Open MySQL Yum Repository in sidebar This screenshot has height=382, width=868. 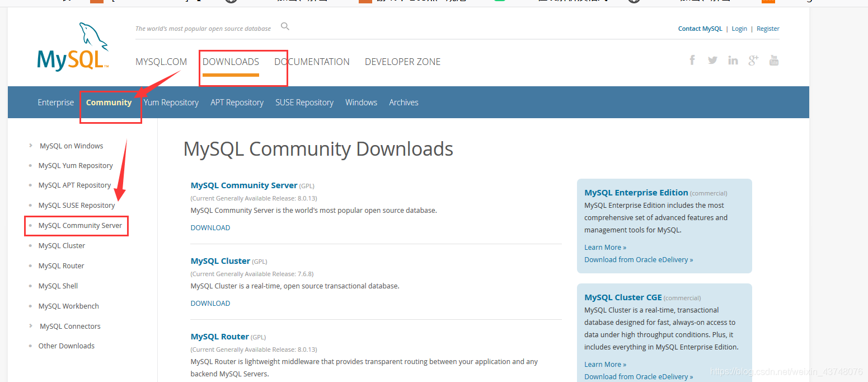pos(76,165)
